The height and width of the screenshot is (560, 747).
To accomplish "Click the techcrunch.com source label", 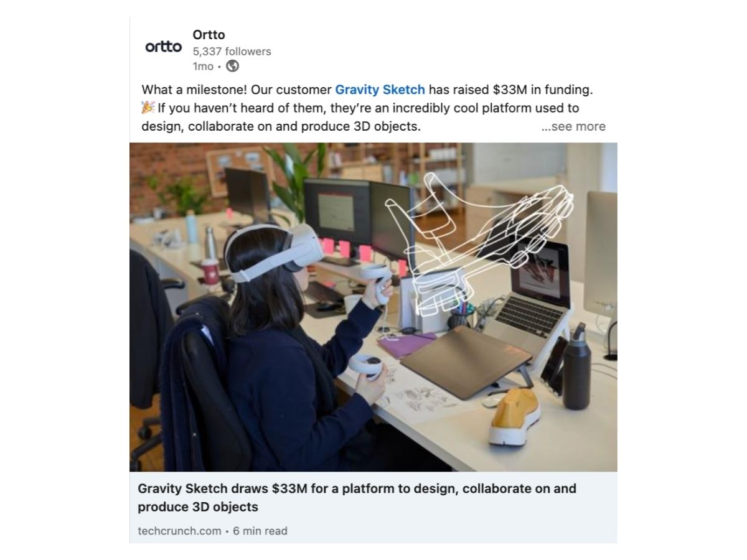I will click(179, 531).
